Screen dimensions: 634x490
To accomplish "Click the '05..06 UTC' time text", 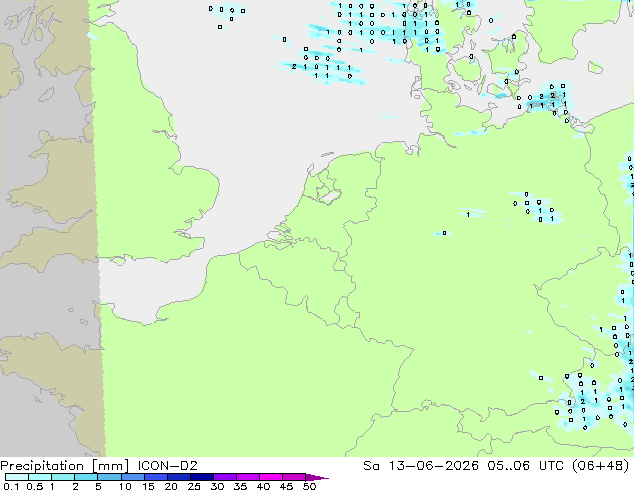I will pos(526,466).
